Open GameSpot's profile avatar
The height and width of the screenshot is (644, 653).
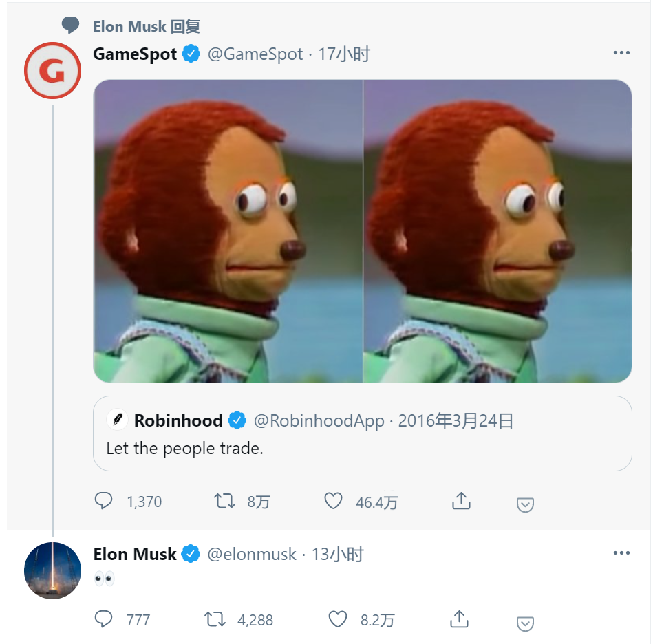(53, 71)
